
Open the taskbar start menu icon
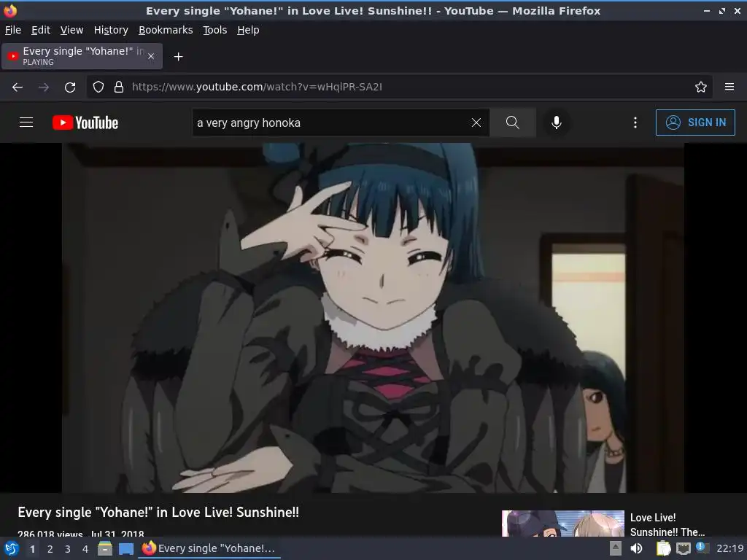[12, 548]
